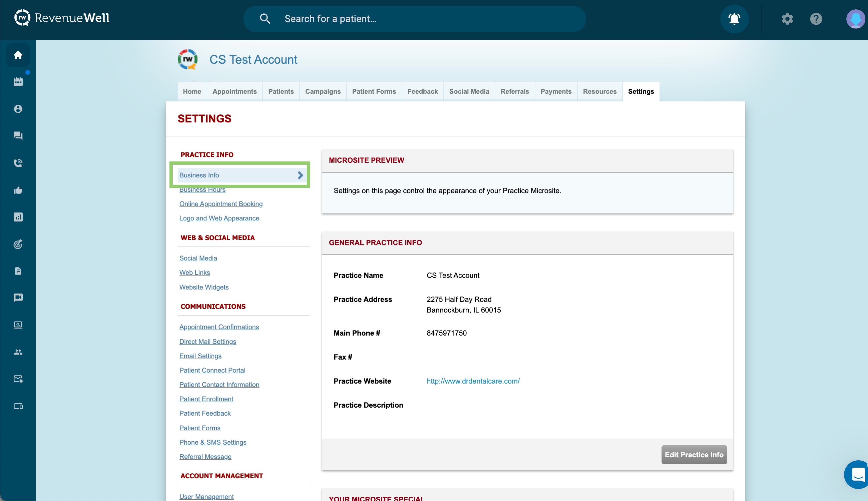This screenshot has width=868, height=501.
Task: Open Patient Contact Information settings
Action: click(x=219, y=385)
